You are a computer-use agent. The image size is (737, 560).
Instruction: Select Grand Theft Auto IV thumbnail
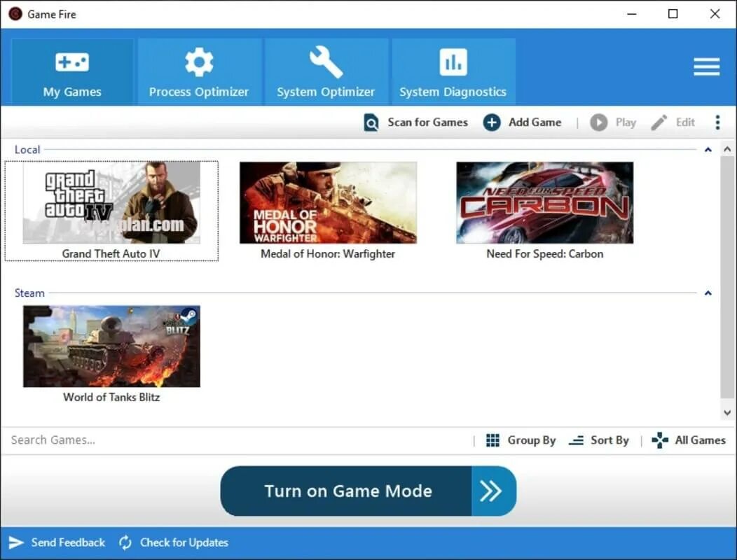(x=111, y=202)
